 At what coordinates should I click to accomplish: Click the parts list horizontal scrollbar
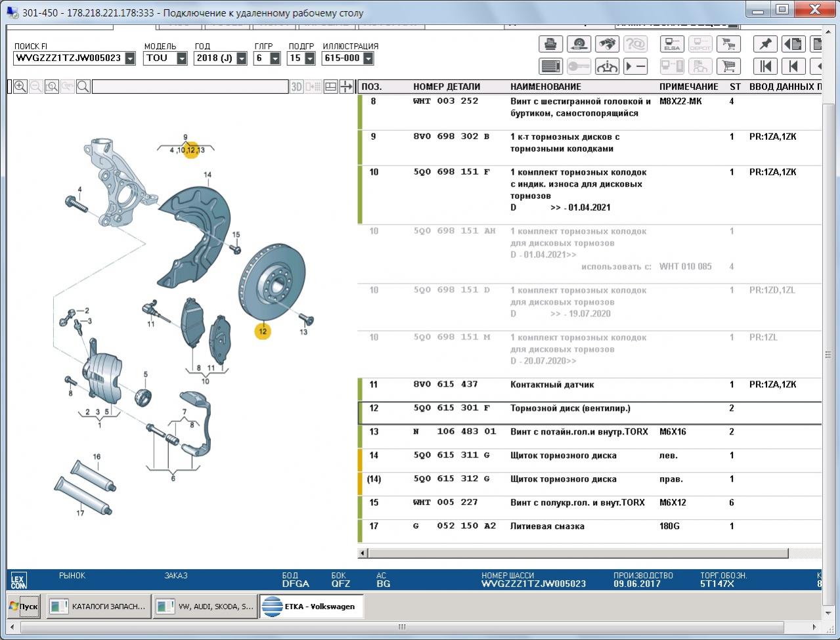pos(578,553)
